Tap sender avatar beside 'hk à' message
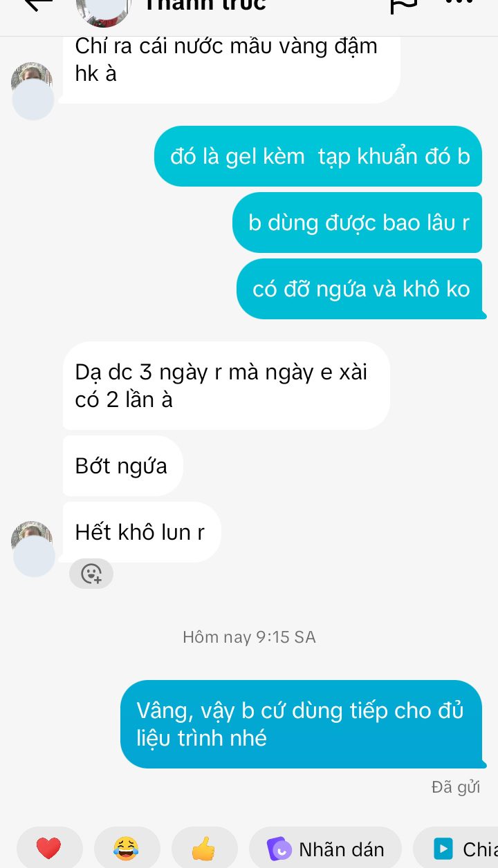The width and height of the screenshot is (498, 868). pyautogui.click(x=33, y=91)
